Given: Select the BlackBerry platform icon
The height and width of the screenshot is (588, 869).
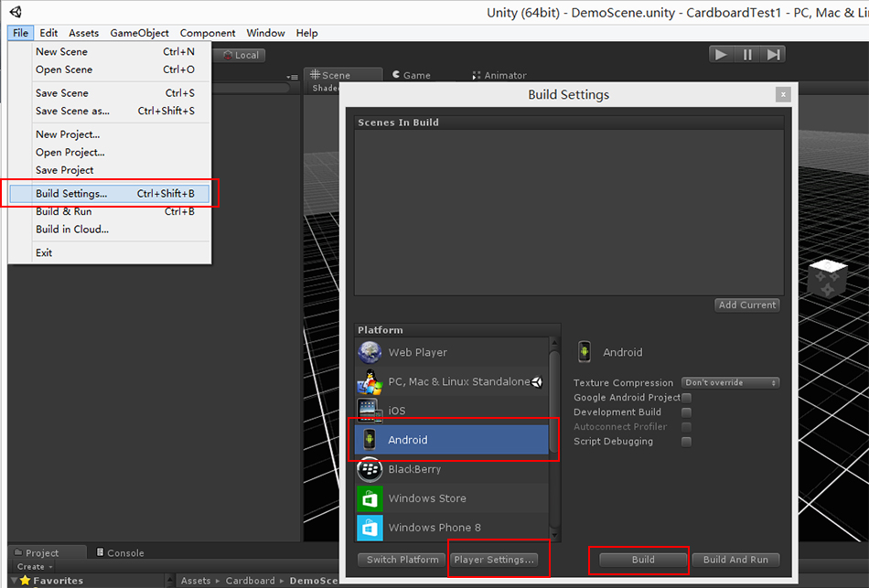Looking at the screenshot, I should point(370,469).
